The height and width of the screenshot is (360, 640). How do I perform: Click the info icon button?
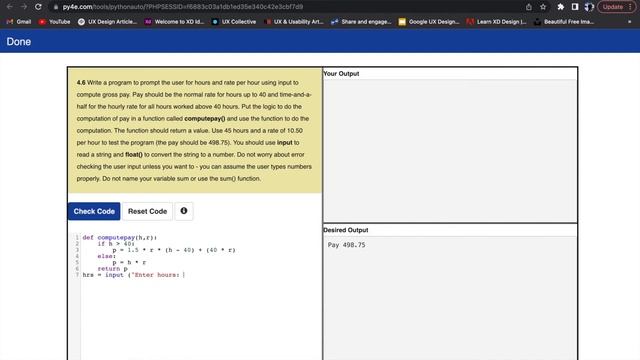coord(184,211)
